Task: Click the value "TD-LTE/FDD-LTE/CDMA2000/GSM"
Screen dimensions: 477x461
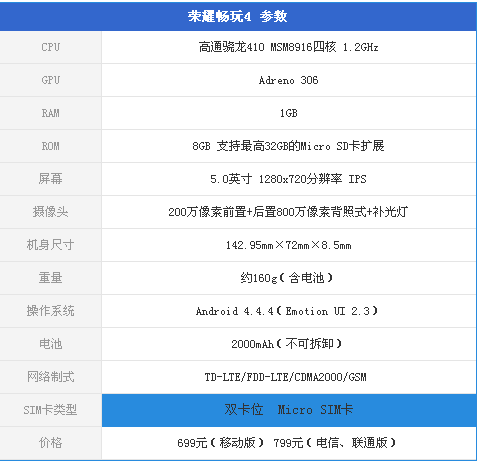Action: (x=286, y=377)
